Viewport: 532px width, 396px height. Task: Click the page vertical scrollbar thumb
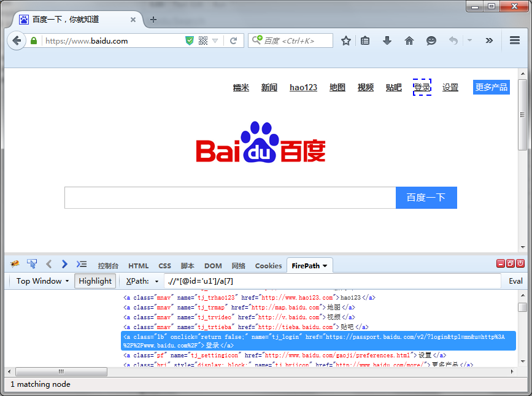click(x=523, y=115)
